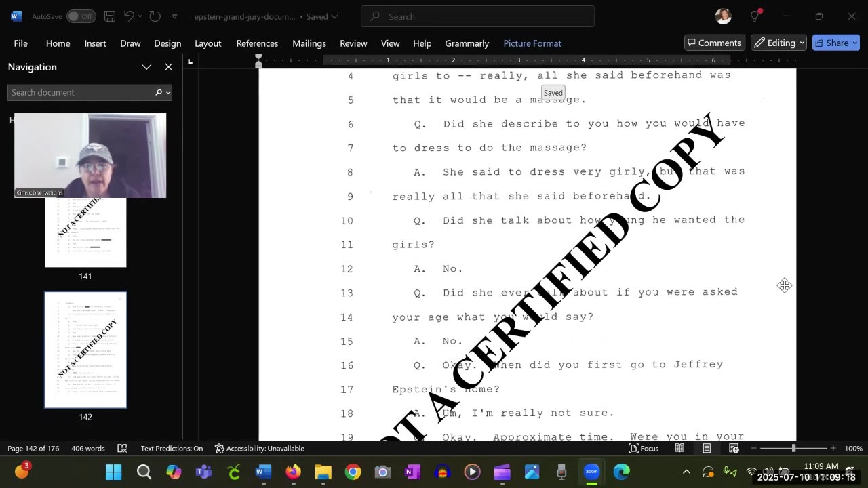
Task: Open OneNote from the taskbar
Action: pyautogui.click(x=412, y=472)
